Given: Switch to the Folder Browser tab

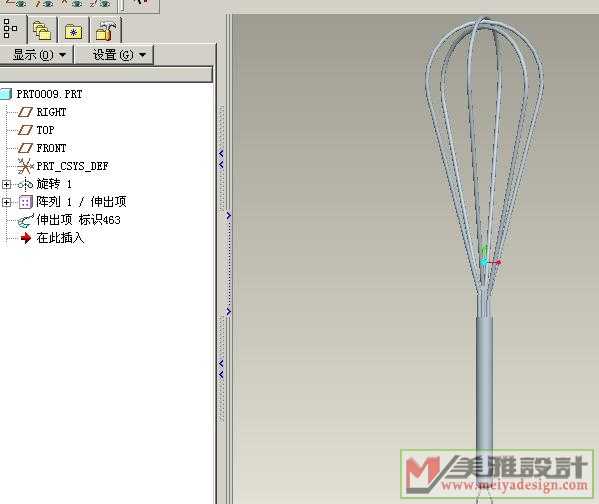Looking at the screenshot, I should click(42, 30).
